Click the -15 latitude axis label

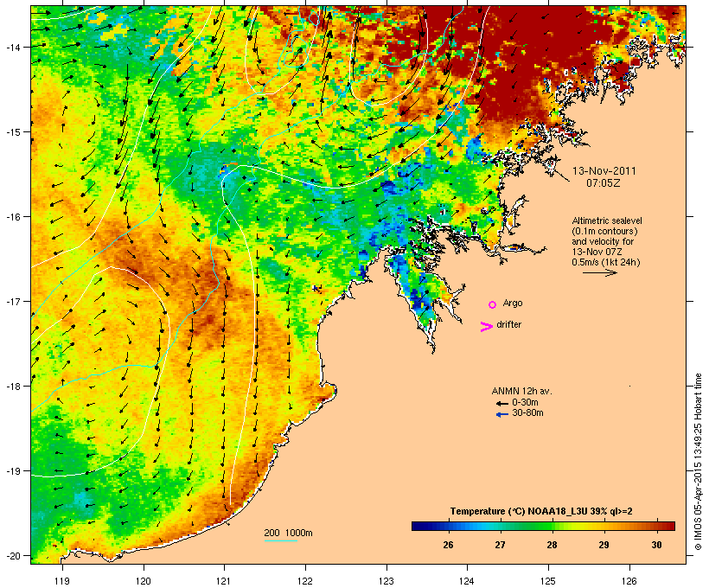pos(12,132)
